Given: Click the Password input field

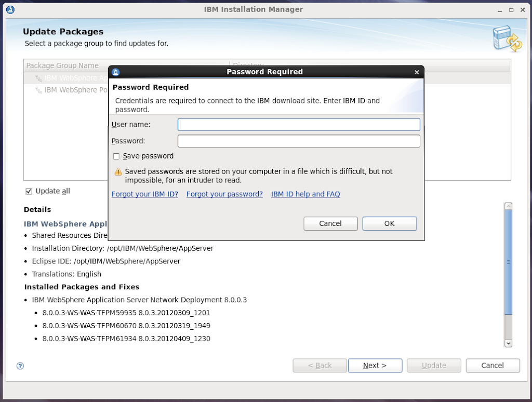Looking at the screenshot, I should 299,141.
